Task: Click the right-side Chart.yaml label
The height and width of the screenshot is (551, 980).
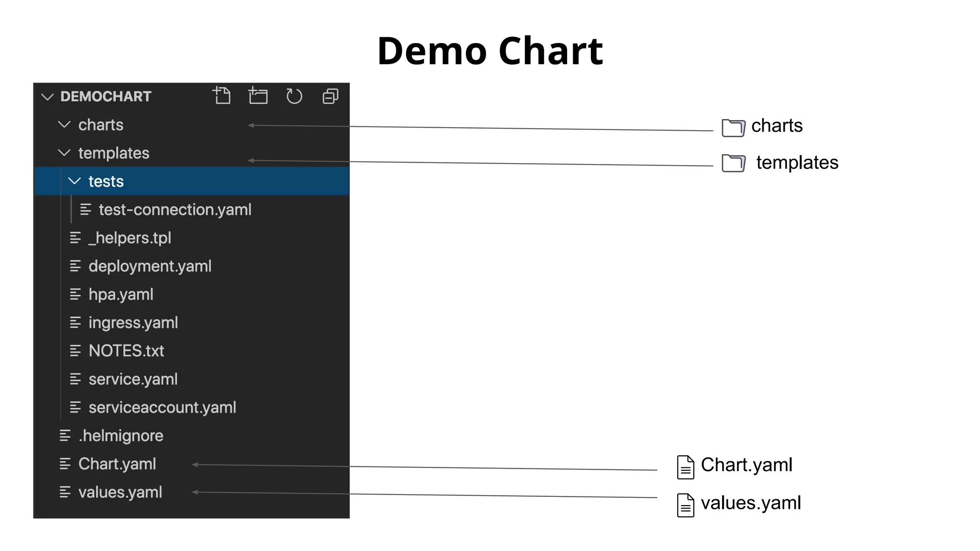Action: coord(746,465)
